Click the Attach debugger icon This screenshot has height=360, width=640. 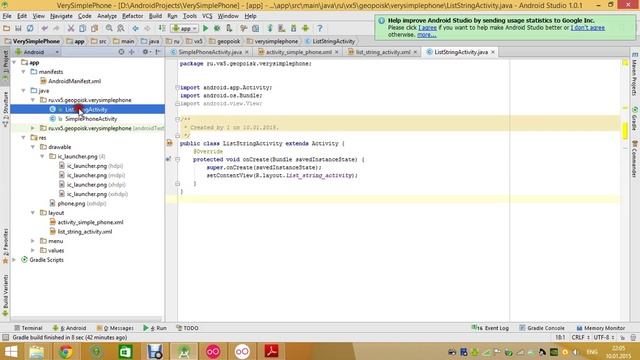point(229,29)
